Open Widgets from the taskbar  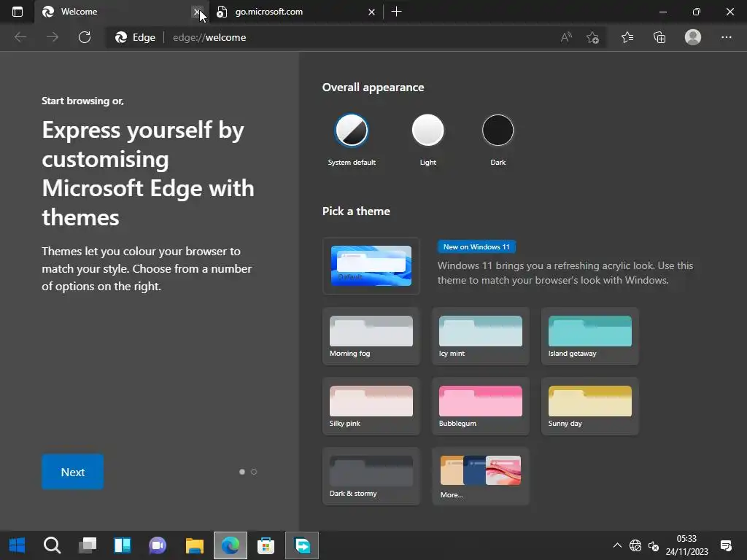[x=123, y=545]
